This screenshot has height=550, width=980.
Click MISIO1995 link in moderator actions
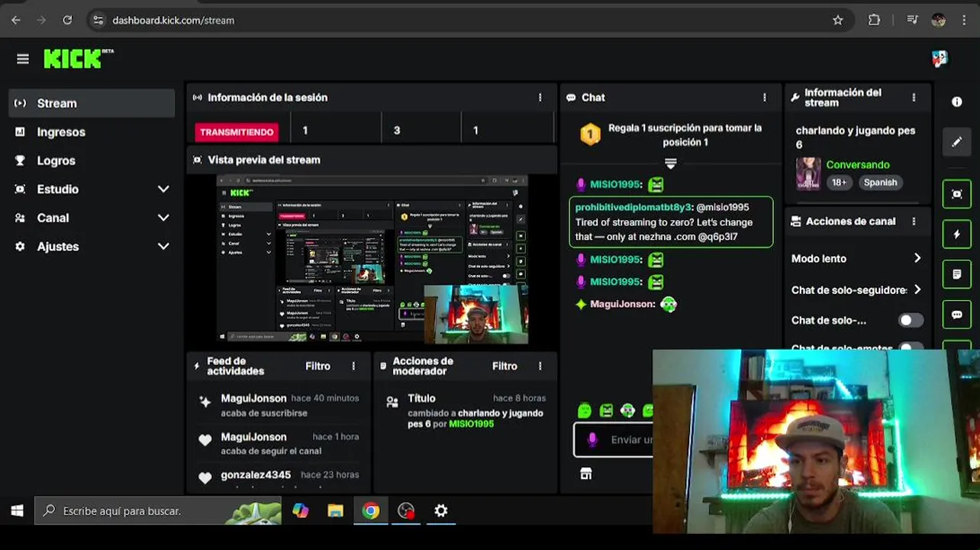click(x=471, y=424)
